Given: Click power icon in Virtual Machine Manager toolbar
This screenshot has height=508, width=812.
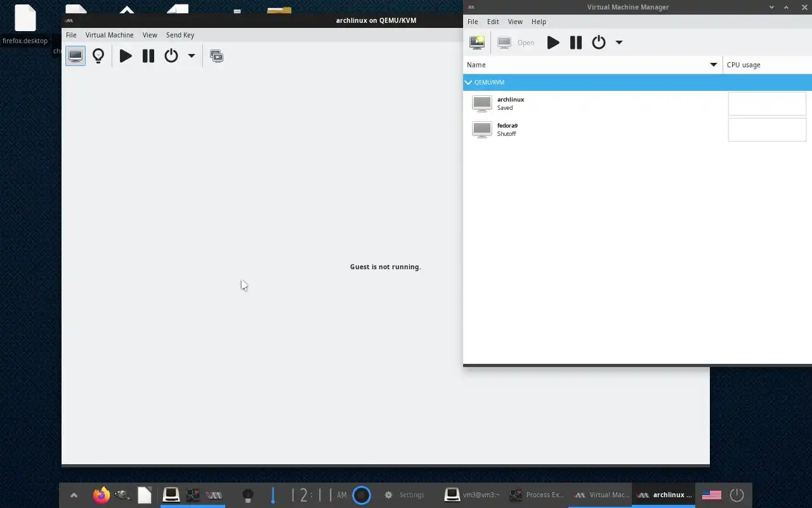Looking at the screenshot, I should point(599,43).
